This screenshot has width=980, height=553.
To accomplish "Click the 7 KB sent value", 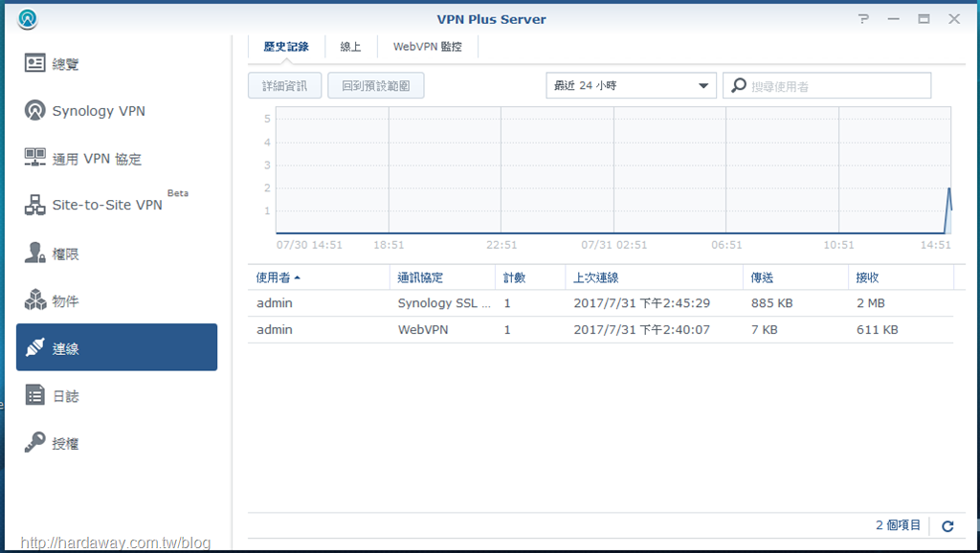I will click(765, 329).
